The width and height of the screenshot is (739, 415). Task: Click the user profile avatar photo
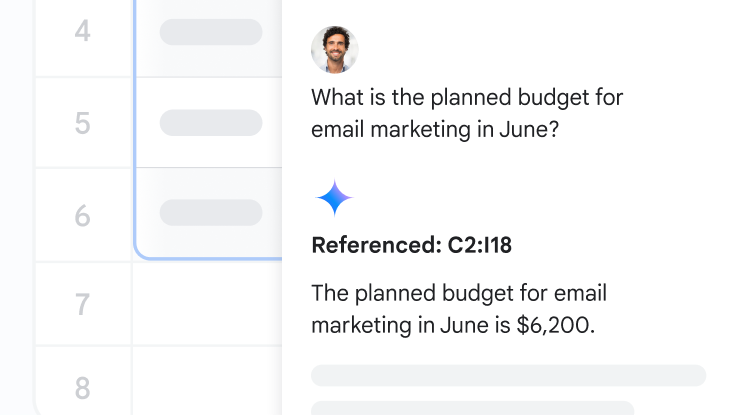[x=335, y=49]
